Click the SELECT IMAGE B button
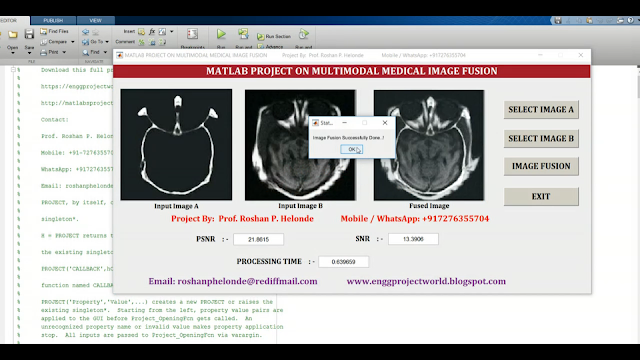 541,138
